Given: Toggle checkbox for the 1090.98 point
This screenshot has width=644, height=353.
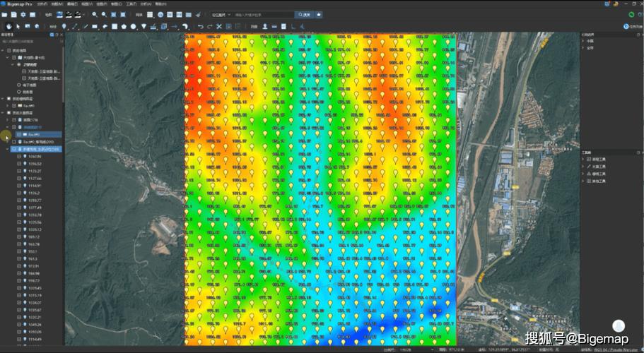Looking at the screenshot, I should click(19, 156).
